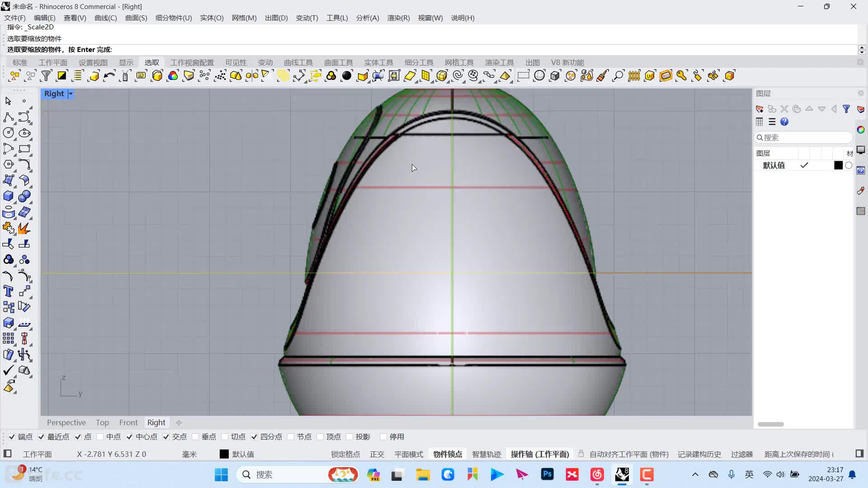Screen dimensions: 868x488
Task: Select the Rectangle tool in left toolbar
Action: tap(24, 149)
